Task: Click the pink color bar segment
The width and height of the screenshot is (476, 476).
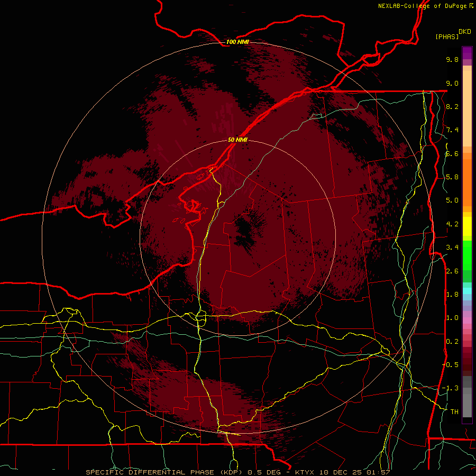Action: pos(467,321)
